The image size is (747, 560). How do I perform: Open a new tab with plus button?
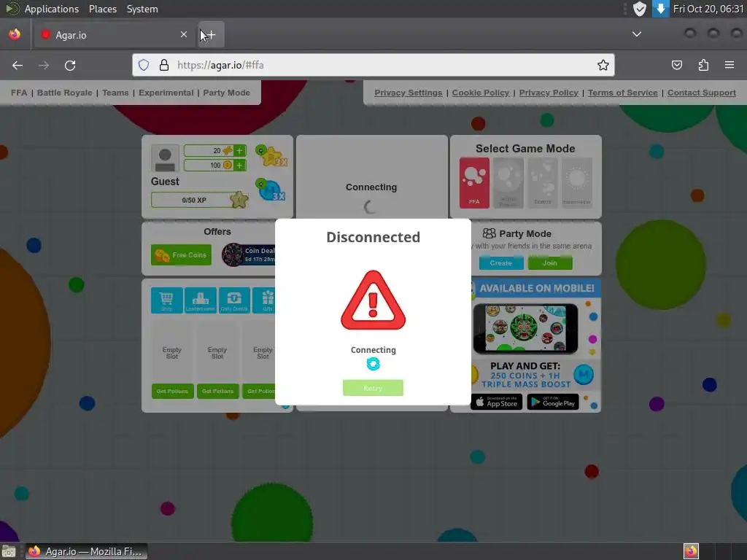[x=212, y=35]
